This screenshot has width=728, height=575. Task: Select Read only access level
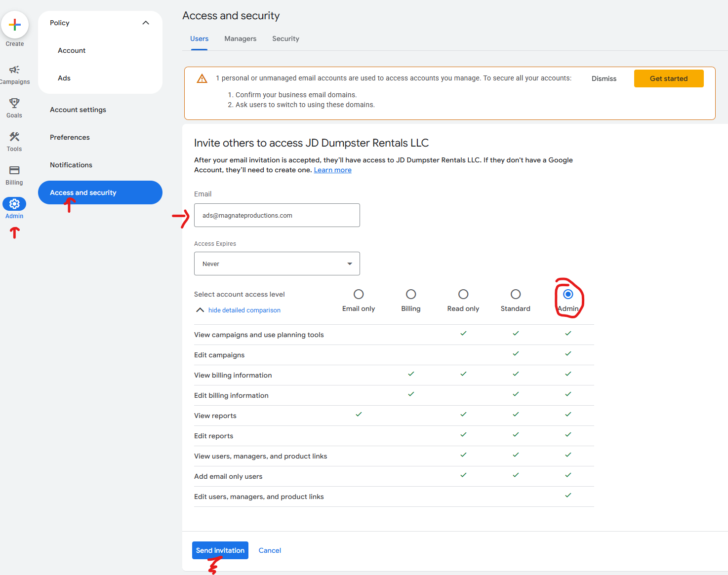click(x=463, y=294)
